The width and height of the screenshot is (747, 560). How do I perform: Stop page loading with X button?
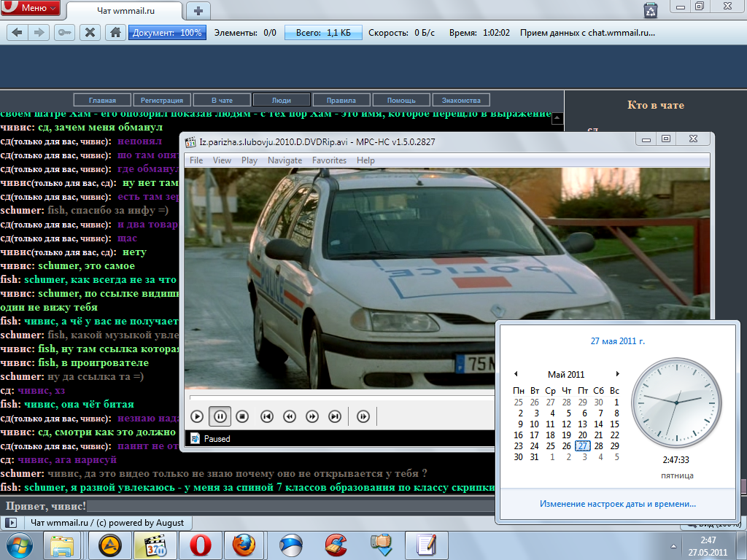[90, 32]
